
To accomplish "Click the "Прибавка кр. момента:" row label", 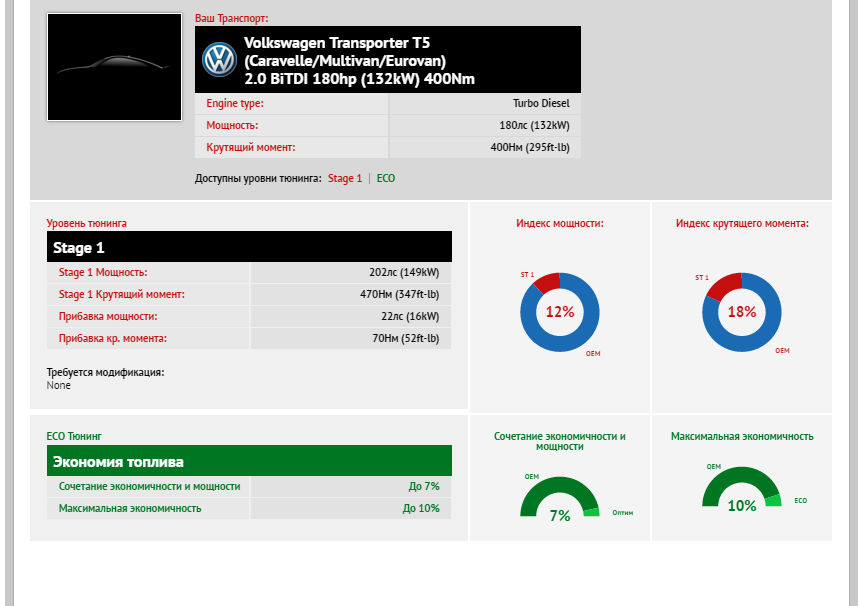I will point(113,338).
